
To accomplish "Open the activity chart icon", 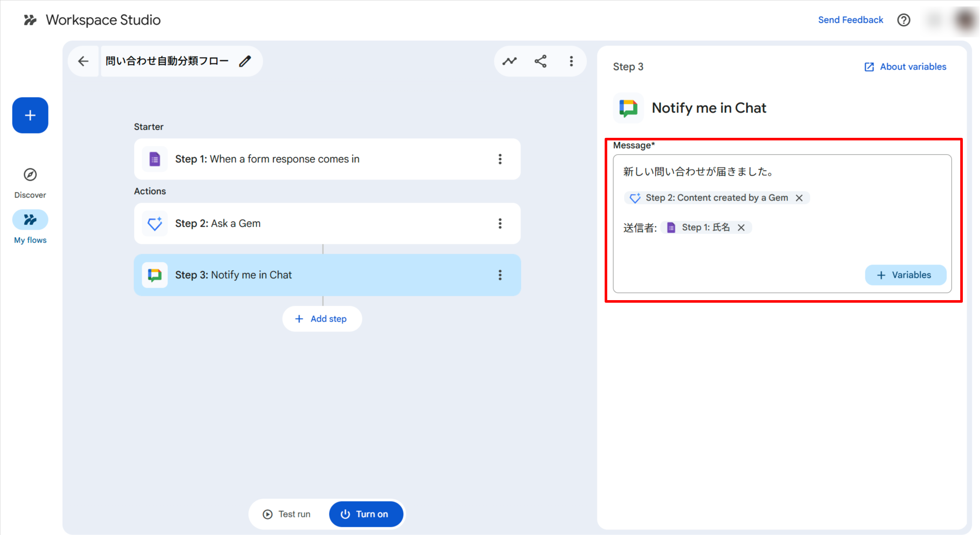I will pyautogui.click(x=510, y=61).
